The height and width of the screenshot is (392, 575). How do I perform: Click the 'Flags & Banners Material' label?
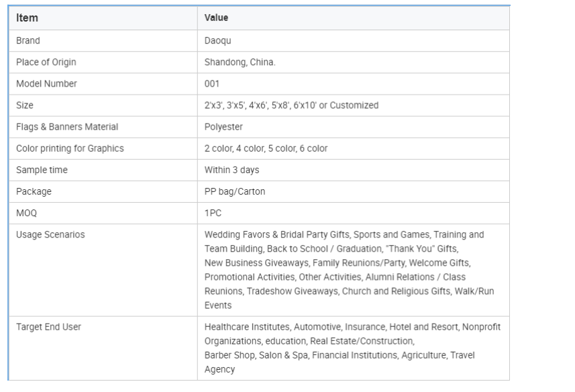(67, 127)
